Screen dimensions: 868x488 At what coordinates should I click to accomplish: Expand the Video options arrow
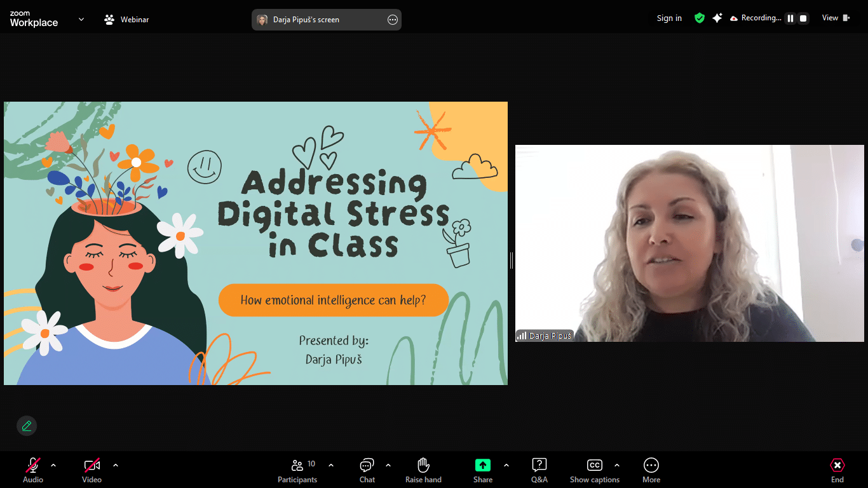coord(116,465)
